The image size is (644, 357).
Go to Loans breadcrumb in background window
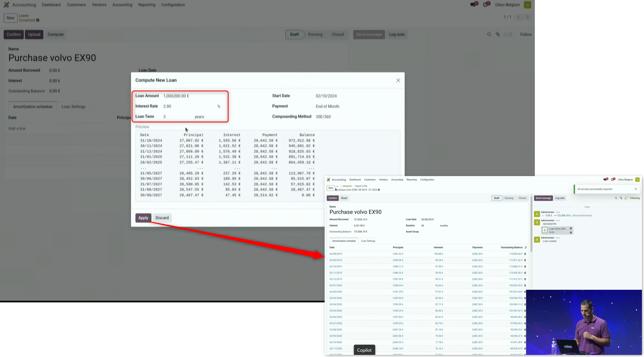coord(24,16)
